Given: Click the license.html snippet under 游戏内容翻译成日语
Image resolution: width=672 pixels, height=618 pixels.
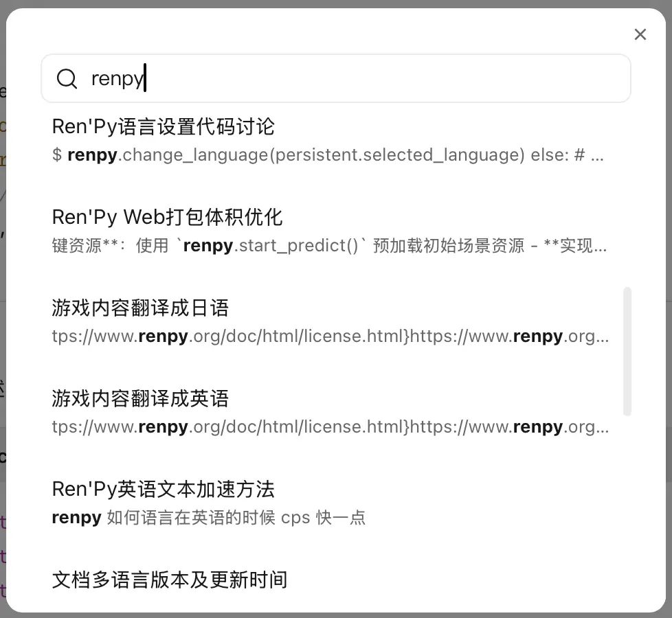Looking at the screenshot, I should [x=330, y=336].
